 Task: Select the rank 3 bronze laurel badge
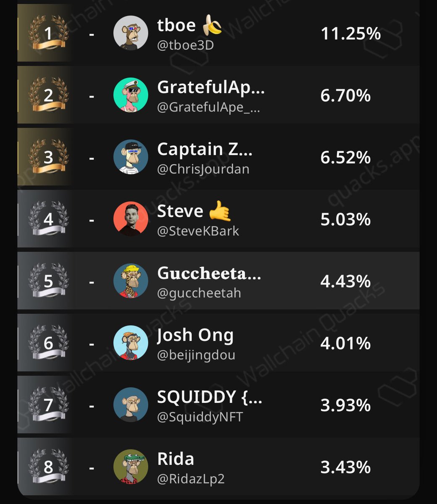tap(48, 157)
